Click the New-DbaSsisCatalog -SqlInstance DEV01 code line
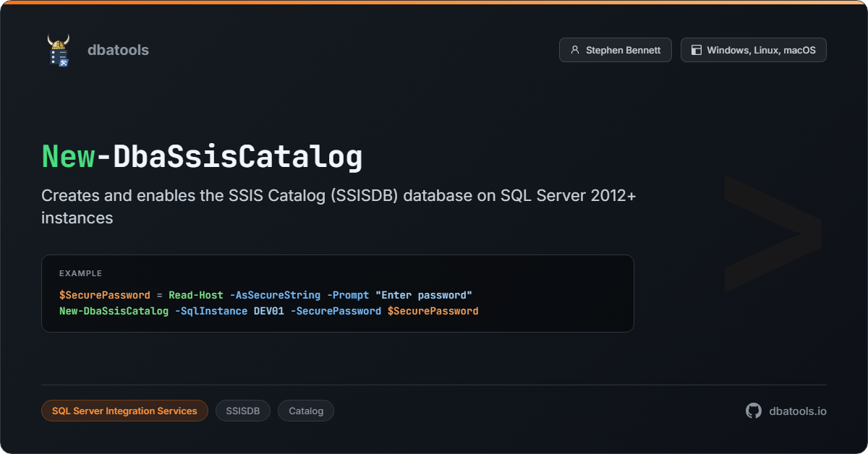868x454 pixels. point(268,311)
